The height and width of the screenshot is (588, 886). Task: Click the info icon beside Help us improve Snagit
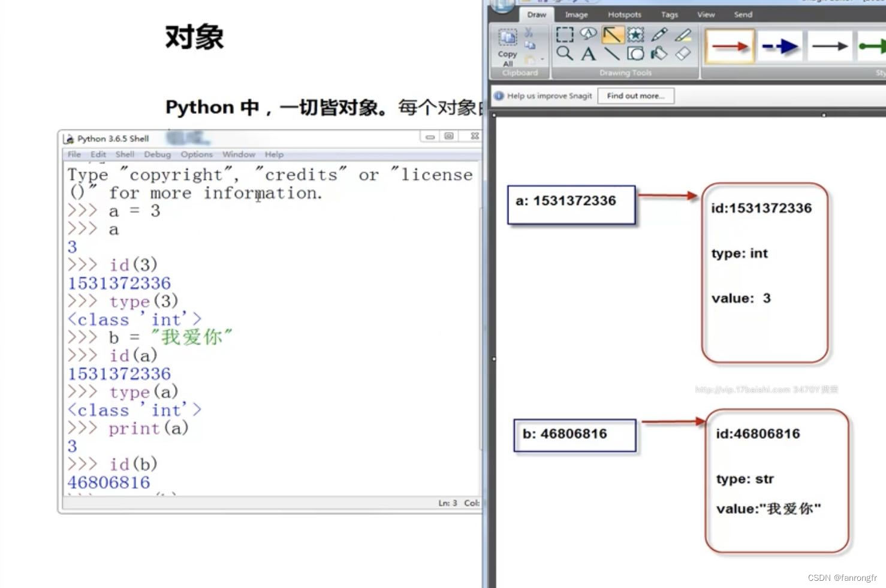tap(499, 96)
